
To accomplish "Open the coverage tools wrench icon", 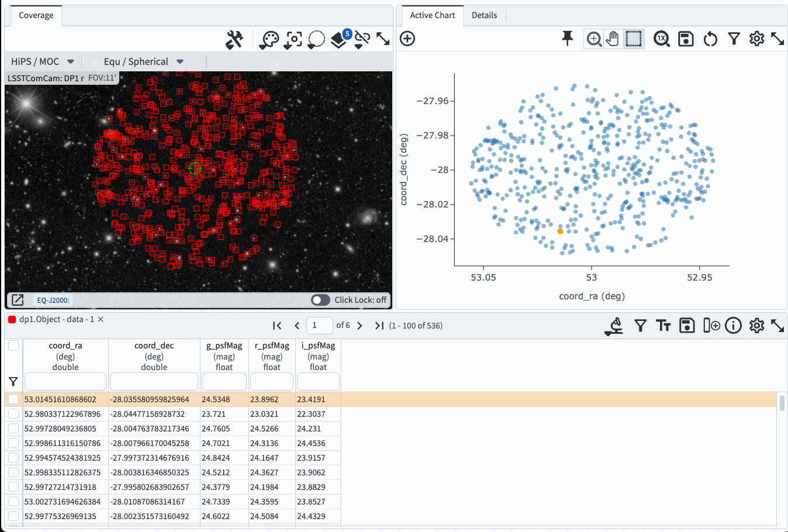I will pyautogui.click(x=234, y=39).
